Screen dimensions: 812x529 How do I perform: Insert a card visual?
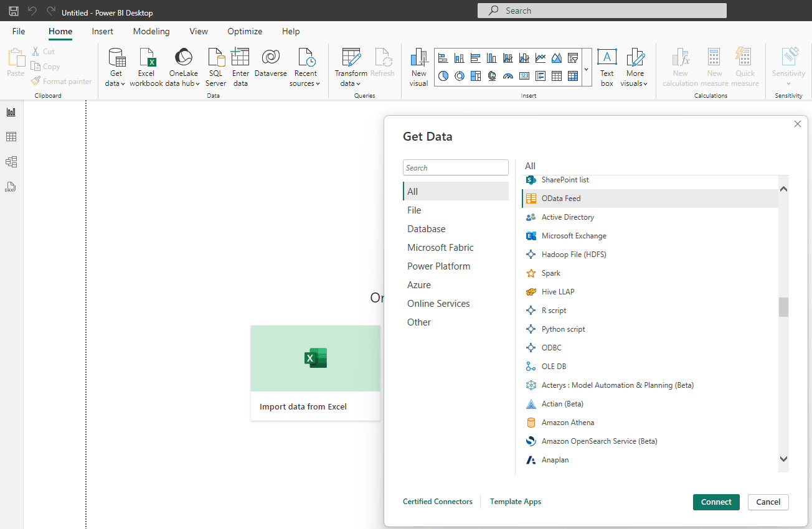point(524,76)
